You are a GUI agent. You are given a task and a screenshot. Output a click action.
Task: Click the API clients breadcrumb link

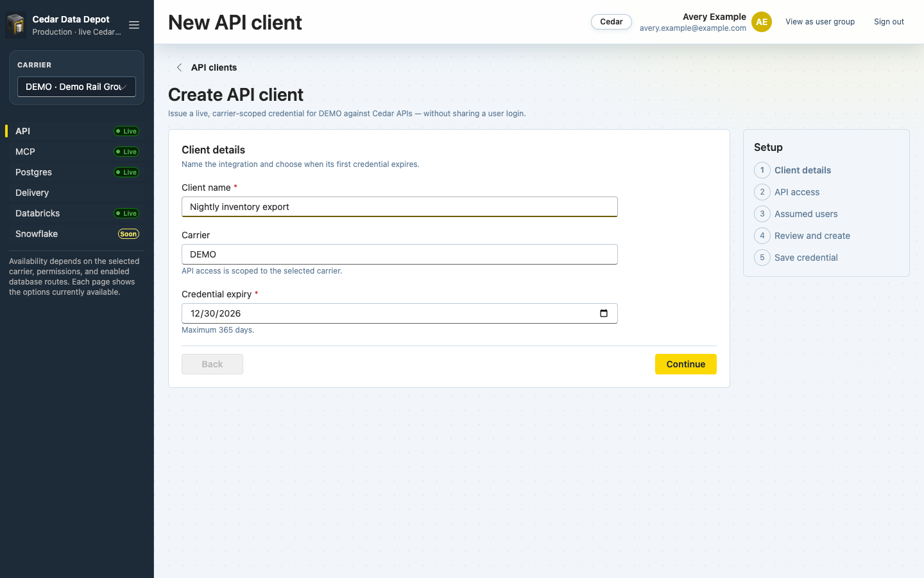(214, 67)
